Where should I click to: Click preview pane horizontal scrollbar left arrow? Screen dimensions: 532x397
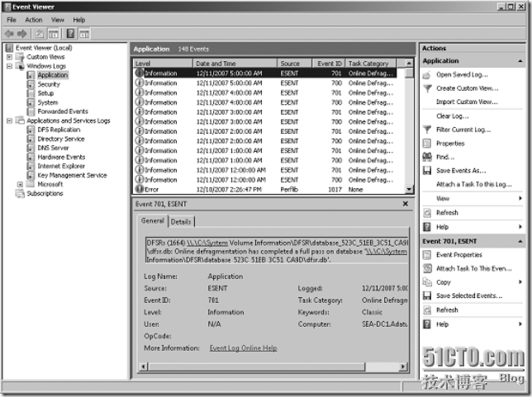tap(144, 366)
